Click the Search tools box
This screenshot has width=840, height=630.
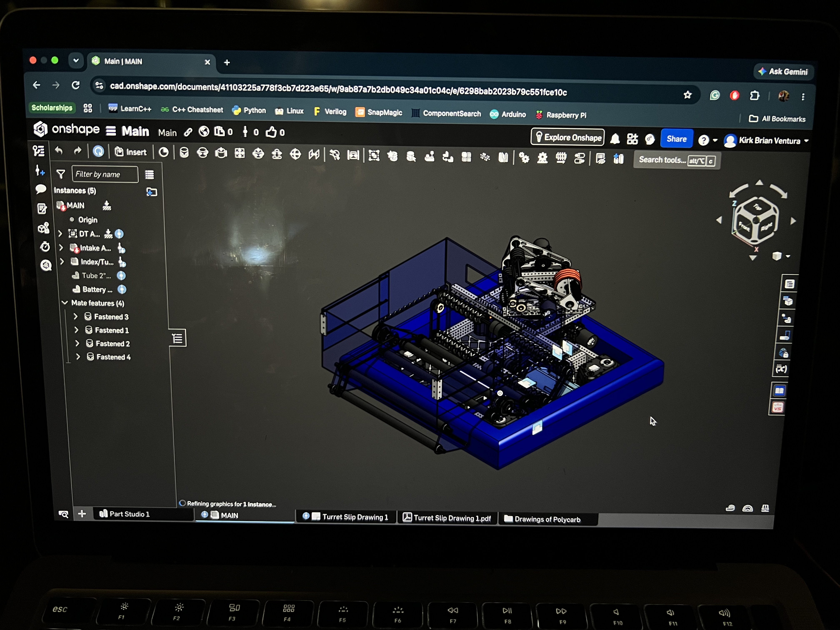point(677,160)
